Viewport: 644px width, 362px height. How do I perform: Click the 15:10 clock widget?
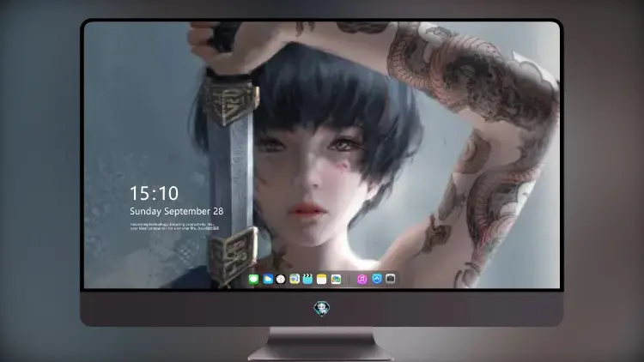(154, 193)
